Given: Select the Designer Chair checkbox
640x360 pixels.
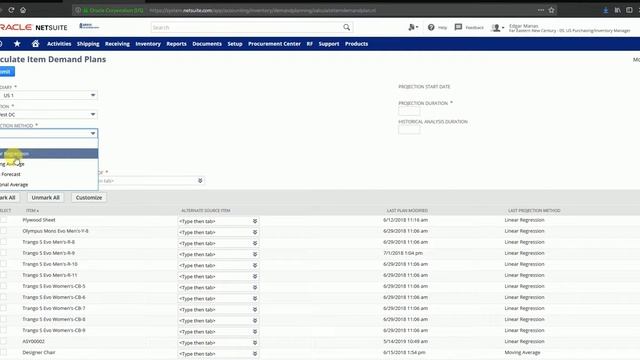Looking at the screenshot, I should [x=4, y=352].
